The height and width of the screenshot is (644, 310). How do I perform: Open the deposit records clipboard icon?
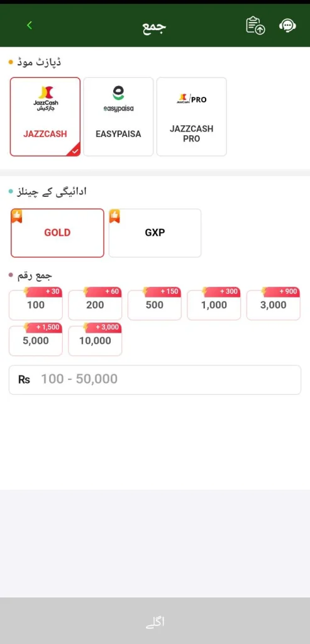coord(255,25)
